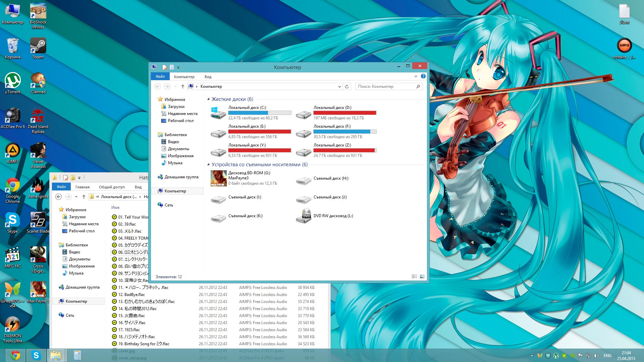This screenshot has height=362, width=644.
Task: Expand the ribbon with the chevron
Action: 416,76
